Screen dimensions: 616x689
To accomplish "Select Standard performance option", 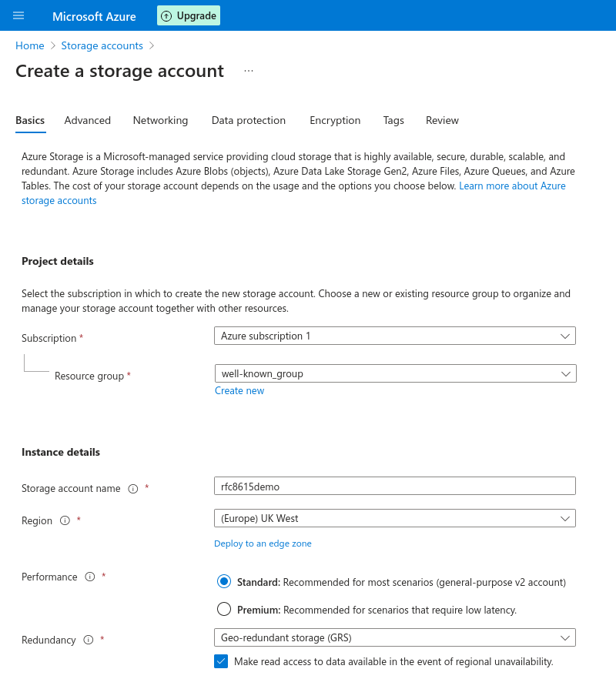I will pyautogui.click(x=224, y=582).
